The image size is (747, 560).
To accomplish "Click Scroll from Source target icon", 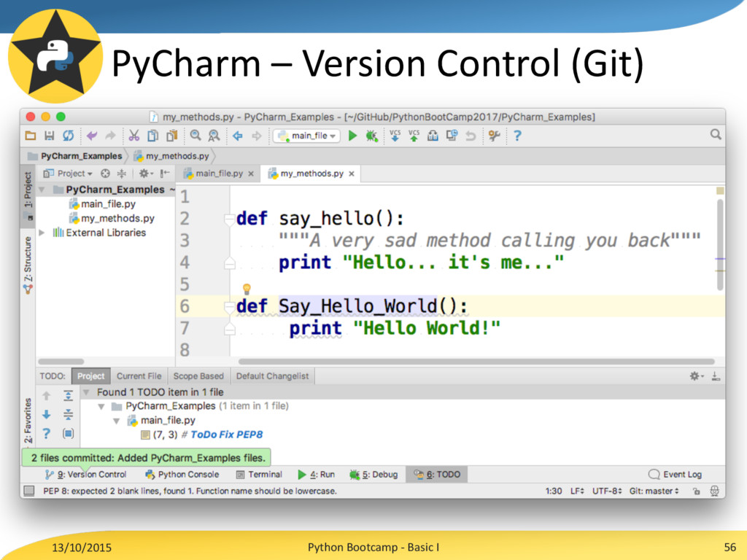I will (x=105, y=174).
